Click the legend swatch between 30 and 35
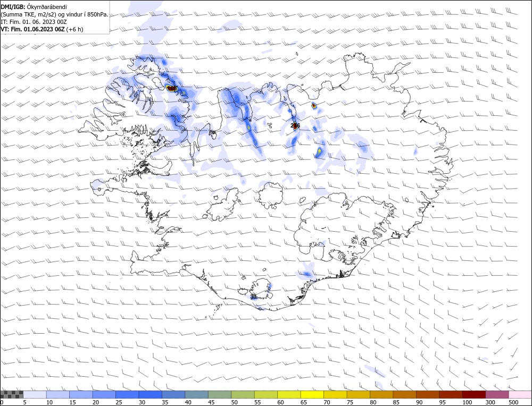Image resolution: width=532 pixels, height=406 pixels. point(151,394)
